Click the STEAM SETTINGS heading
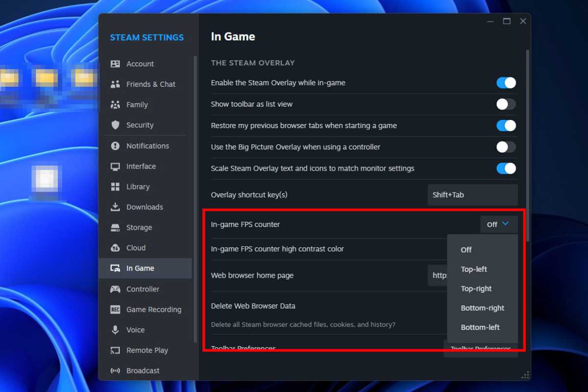588x392 pixels. coord(147,37)
